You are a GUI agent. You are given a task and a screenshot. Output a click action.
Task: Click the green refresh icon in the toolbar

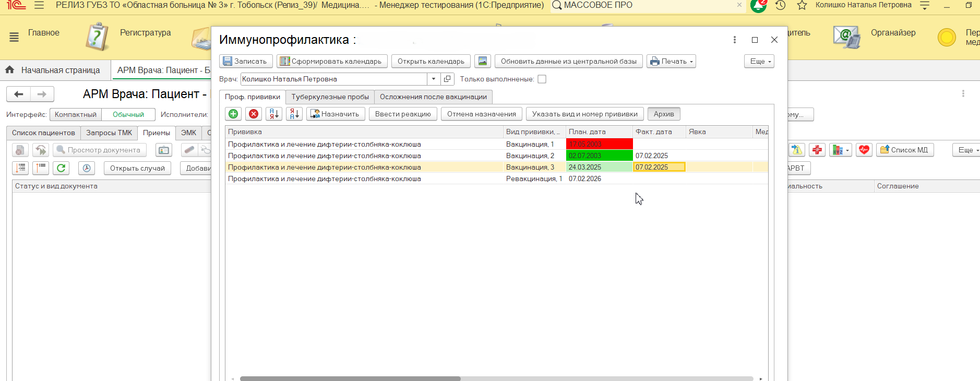[61, 168]
